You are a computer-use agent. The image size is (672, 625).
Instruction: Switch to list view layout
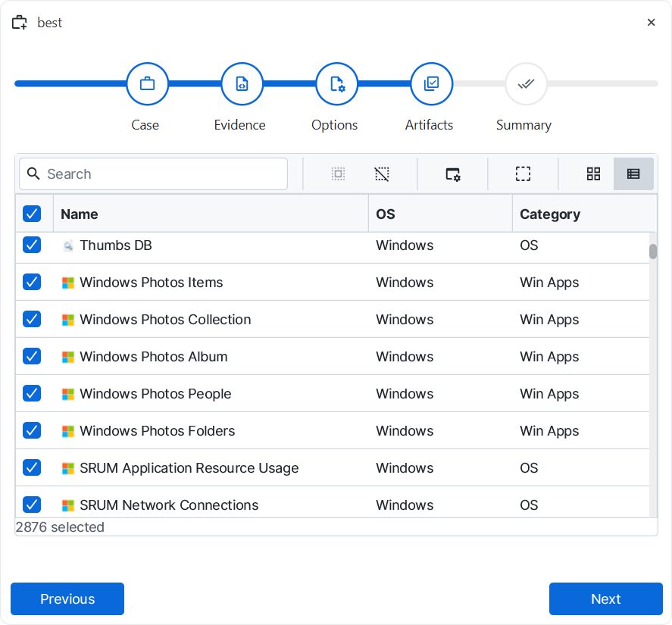tap(633, 174)
